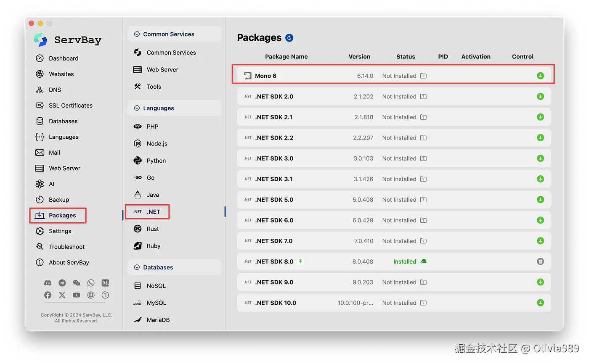Click the green status icon after Installed
Screen dimensions: 589x364
[423, 261]
